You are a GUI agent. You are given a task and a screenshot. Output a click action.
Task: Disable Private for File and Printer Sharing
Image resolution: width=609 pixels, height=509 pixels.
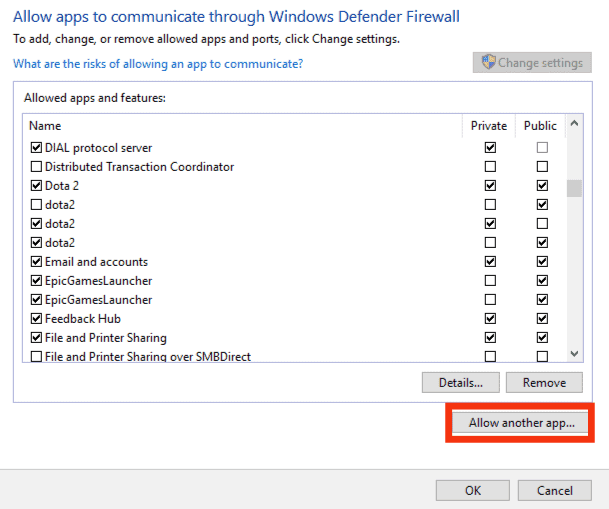pyautogui.click(x=490, y=338)
